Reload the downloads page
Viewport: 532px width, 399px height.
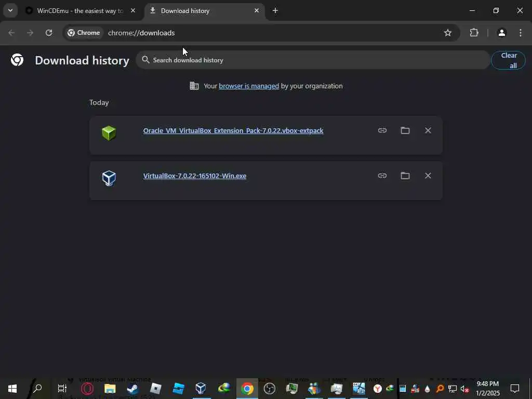[49, 33]
